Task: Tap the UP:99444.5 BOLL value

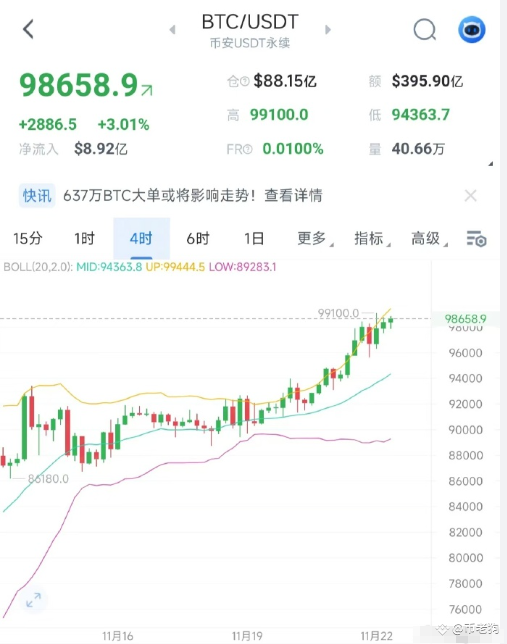Action: pos(175,267)
